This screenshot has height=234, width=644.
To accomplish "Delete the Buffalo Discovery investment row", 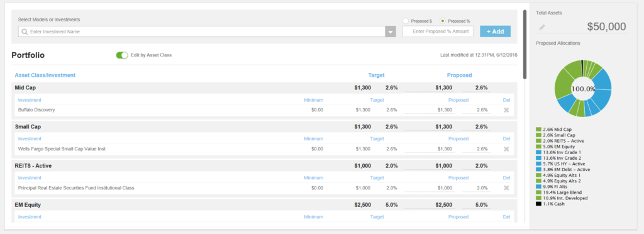I will (x=506, y=110).
